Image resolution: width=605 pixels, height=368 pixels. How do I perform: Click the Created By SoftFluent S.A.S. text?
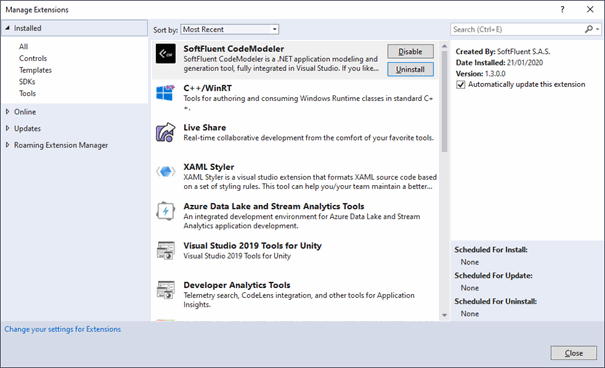click(x=503, y=51)
